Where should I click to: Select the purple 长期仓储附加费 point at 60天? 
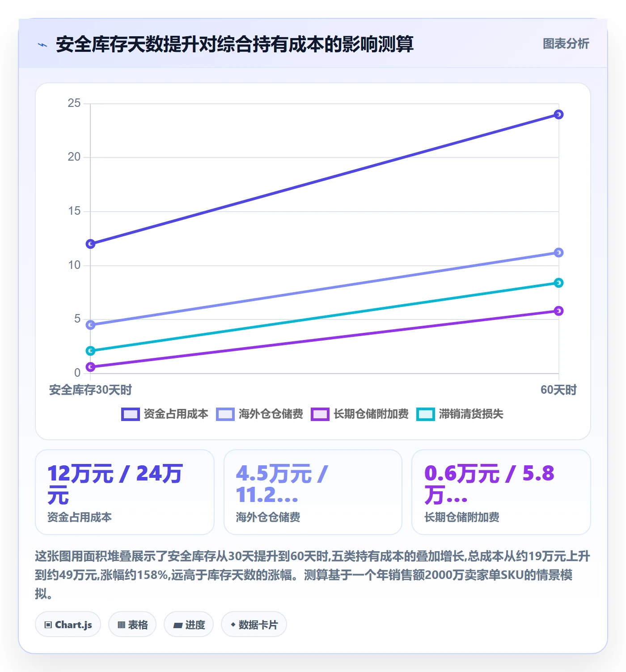tap(558, 311)
